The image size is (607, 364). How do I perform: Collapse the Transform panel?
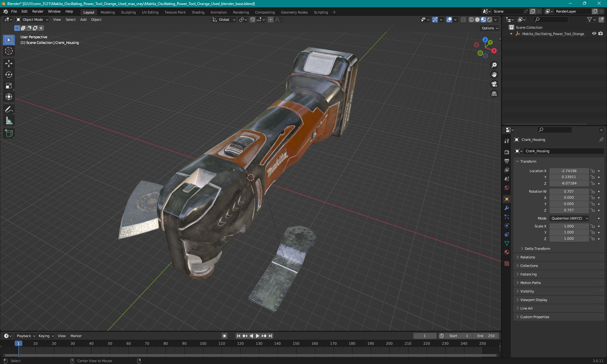pyautogui.click(x=528, y=161)
